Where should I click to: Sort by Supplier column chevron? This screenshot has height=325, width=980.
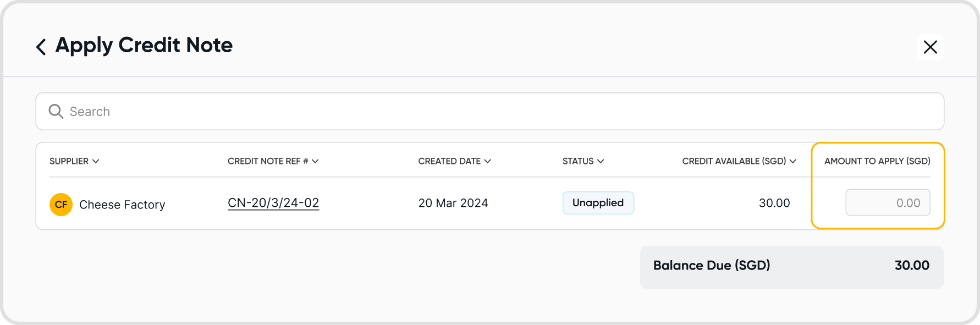[96, 161]
